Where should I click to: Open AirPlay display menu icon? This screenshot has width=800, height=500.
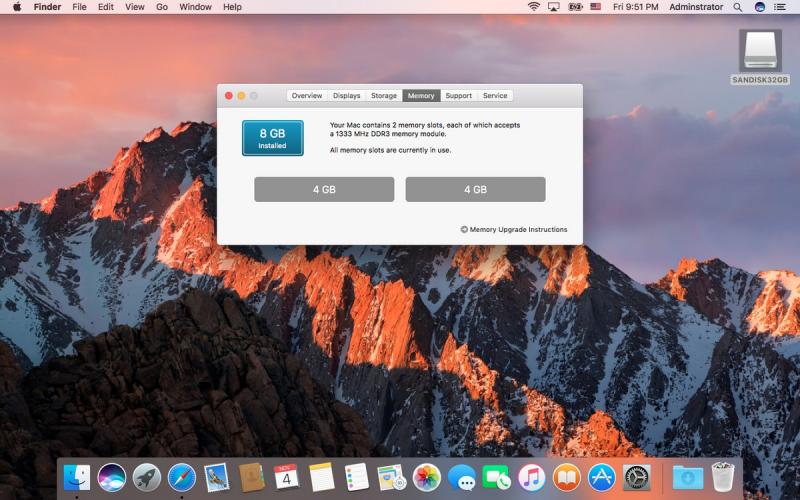(554, 7)
